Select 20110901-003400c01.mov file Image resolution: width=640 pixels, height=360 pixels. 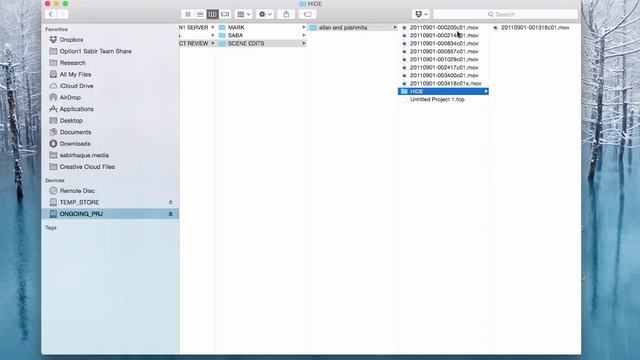444,75
